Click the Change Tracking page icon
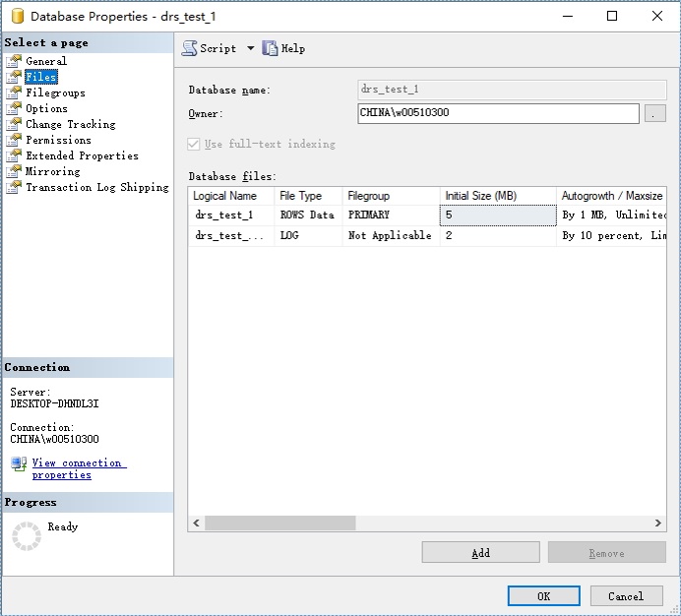Viewport: 681px width, 616px height. click(x=14, y=124)
